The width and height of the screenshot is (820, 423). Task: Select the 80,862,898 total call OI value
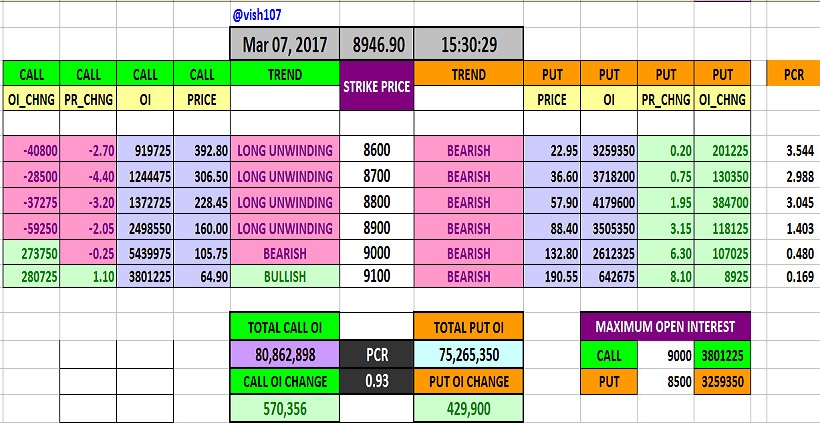click(x=285, y=354)
